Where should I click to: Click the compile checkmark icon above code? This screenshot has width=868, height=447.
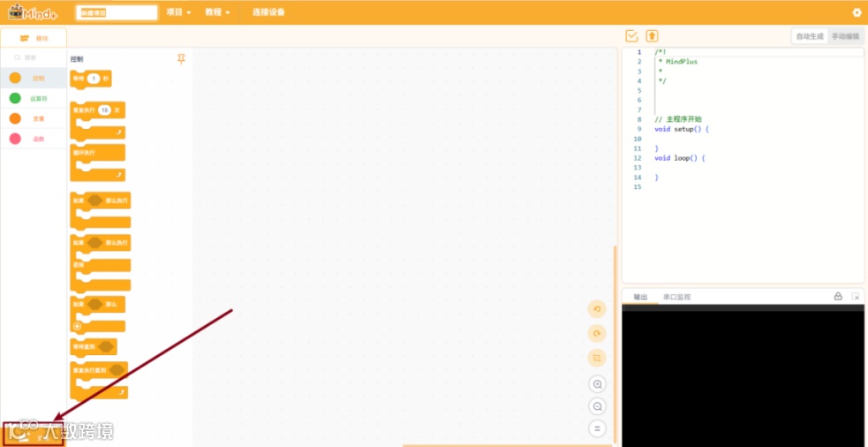click(631, 36)
